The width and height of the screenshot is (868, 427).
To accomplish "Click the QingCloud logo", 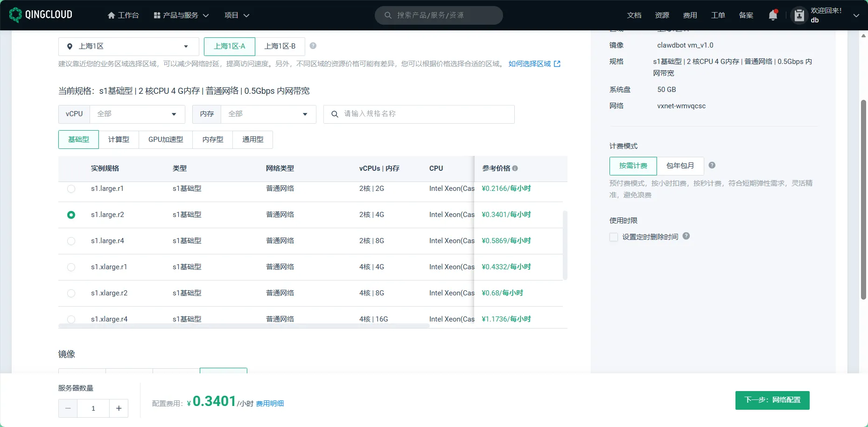I will coord(41,15).
